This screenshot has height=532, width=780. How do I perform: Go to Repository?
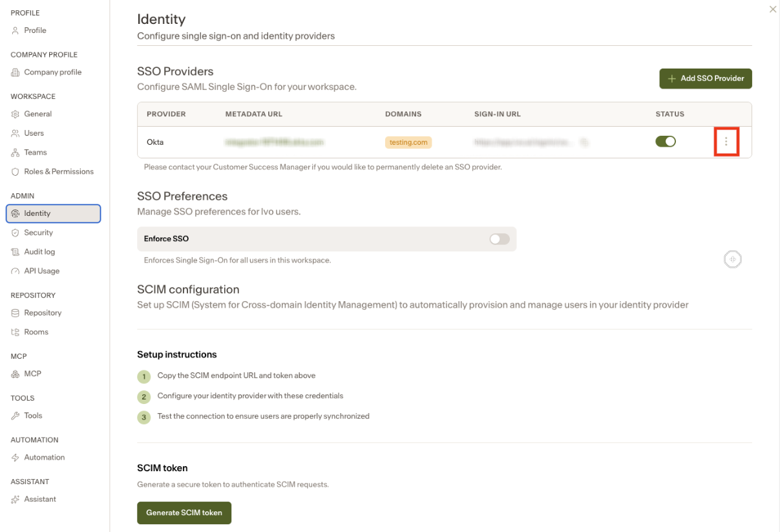43,313
